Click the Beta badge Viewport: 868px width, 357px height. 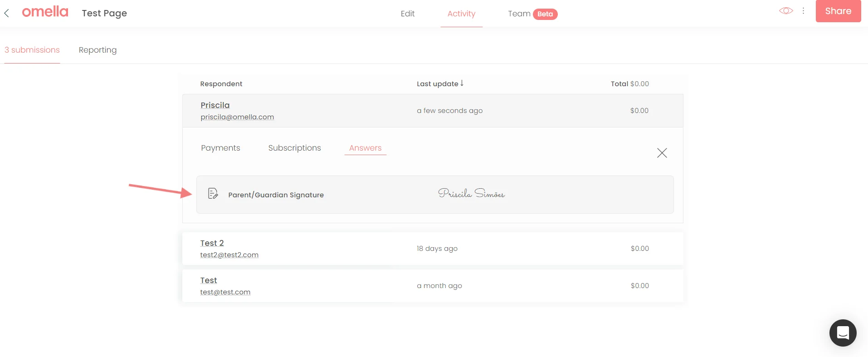coord(545,14)
